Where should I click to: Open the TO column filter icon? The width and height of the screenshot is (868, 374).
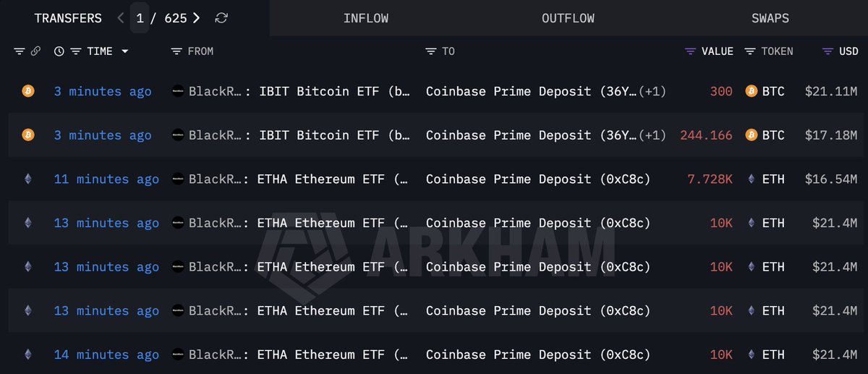(431, 51)
